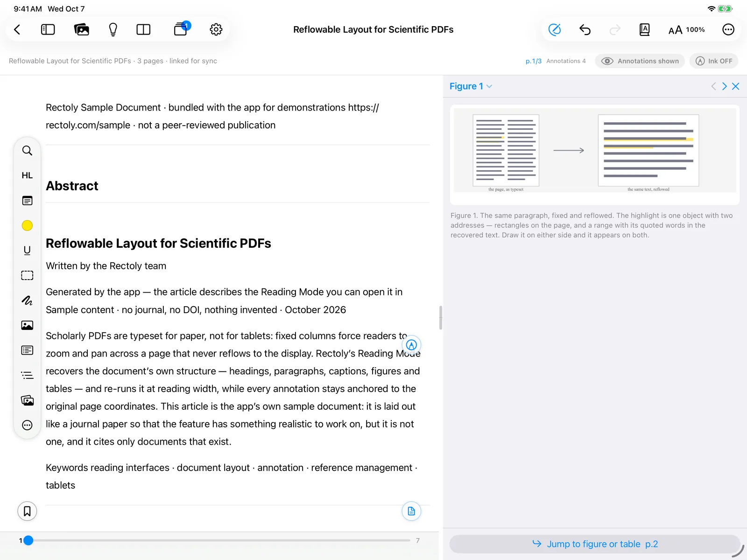The width and height of the screenshot is (747, 560).
Task: Tap the ink annotation marker in abstract
Action: 411,345
